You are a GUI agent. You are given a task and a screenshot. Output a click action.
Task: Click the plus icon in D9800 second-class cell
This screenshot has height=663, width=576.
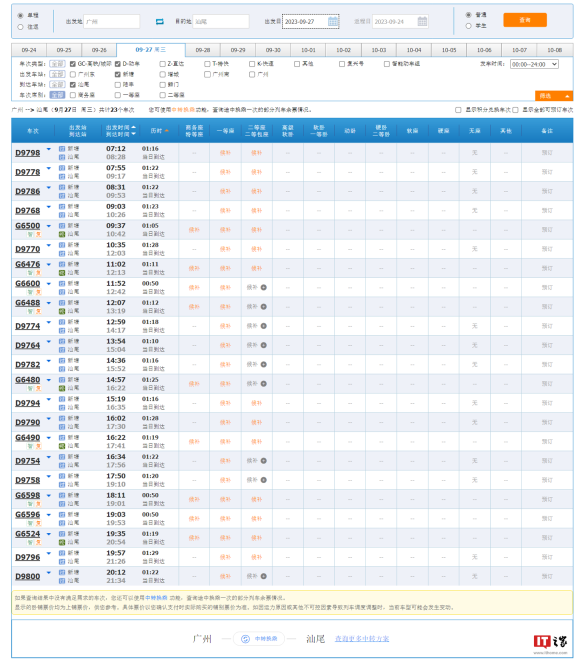pyautogui.click(x=263, y=576)
